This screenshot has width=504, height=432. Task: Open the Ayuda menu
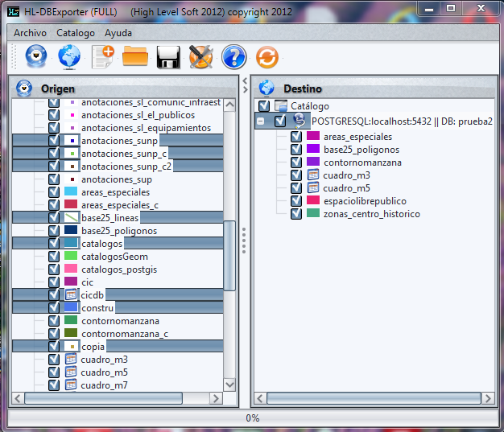point(118,33)
